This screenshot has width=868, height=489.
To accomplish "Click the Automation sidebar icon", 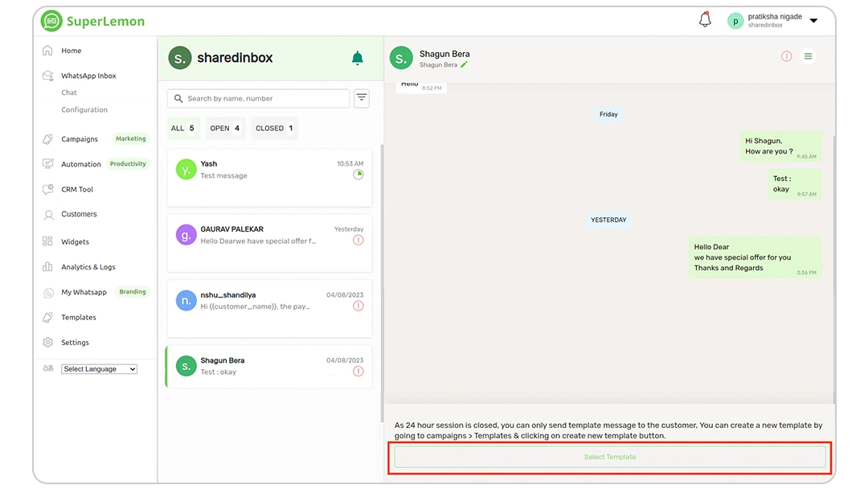I will pyautogui.click(x=47, y=164).
